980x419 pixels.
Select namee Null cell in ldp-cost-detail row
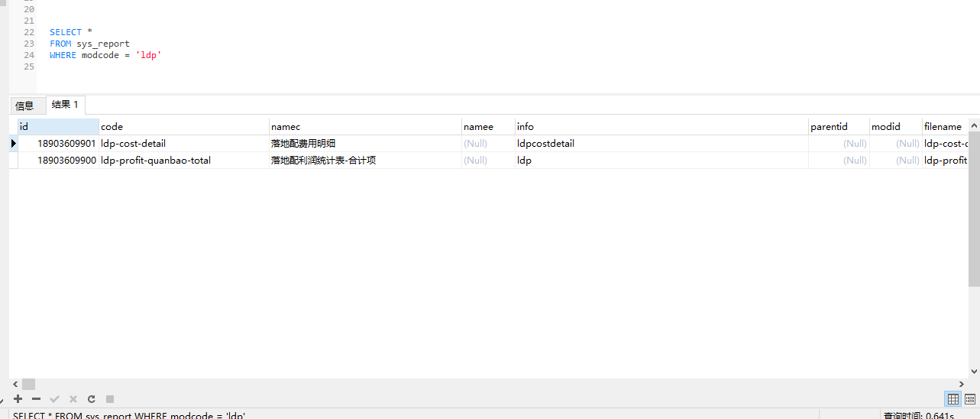click(488, 144)
